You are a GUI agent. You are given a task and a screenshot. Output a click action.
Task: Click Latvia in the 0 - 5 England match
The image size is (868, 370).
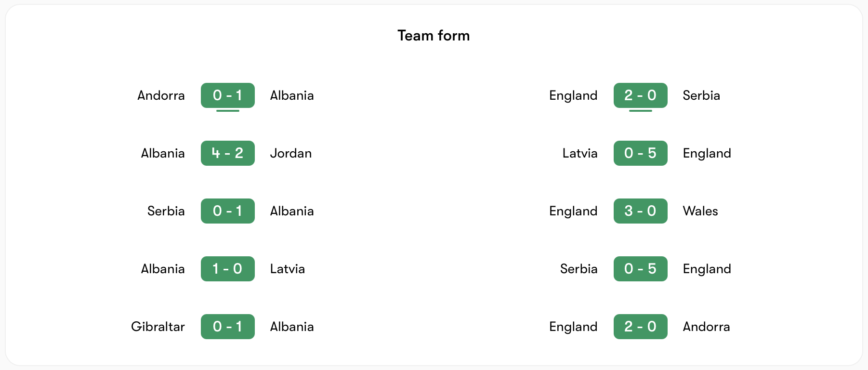(580, 153)
